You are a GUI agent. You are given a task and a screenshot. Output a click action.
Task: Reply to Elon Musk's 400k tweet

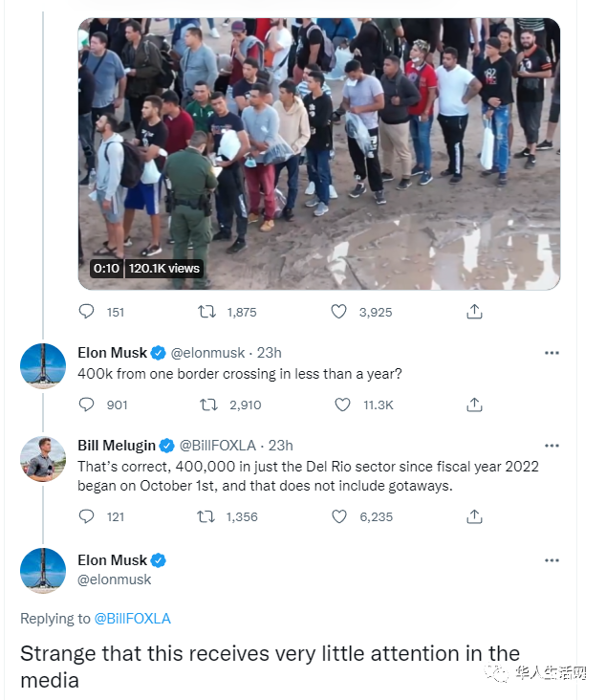click(x=87, y=405)
